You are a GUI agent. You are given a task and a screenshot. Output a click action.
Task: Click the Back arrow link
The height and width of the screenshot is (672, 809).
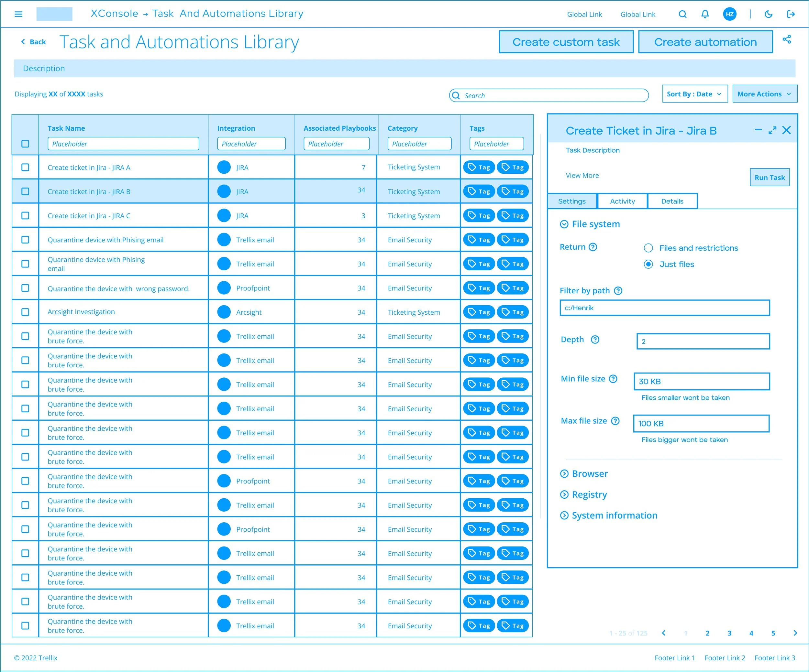pos(33,42)
